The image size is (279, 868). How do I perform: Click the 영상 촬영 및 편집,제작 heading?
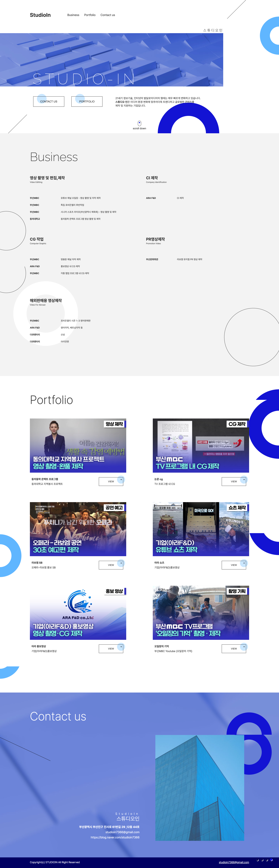(47, 178)
